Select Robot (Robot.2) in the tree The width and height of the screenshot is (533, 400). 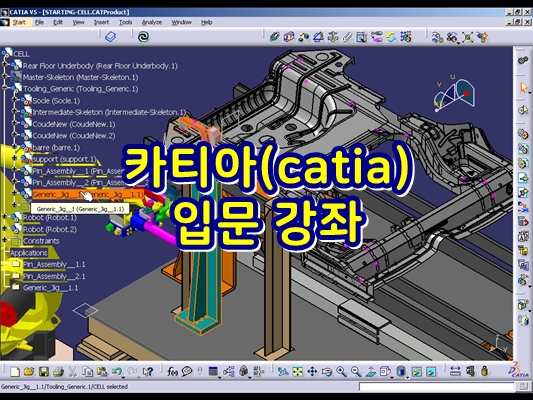[x=50, y=229]
